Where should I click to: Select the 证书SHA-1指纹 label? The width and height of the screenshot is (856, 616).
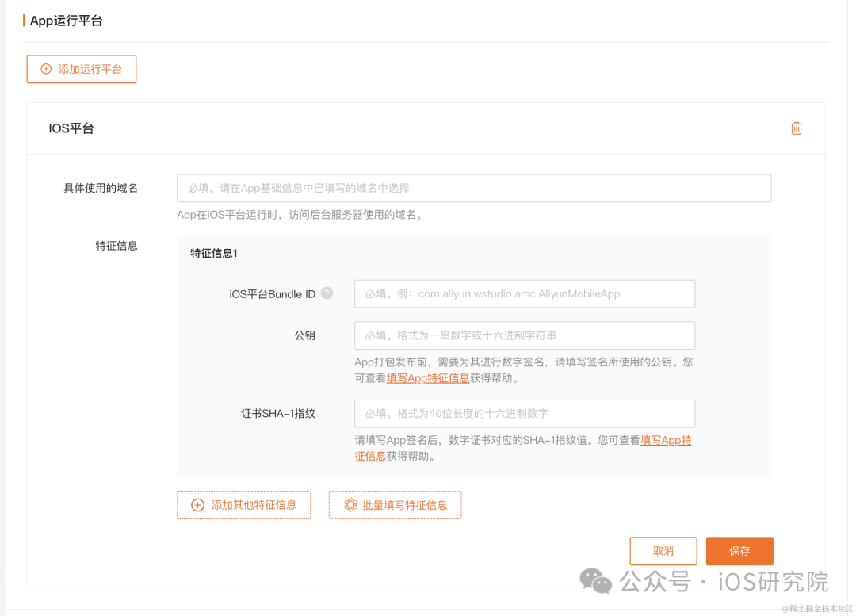pos(278,413)
